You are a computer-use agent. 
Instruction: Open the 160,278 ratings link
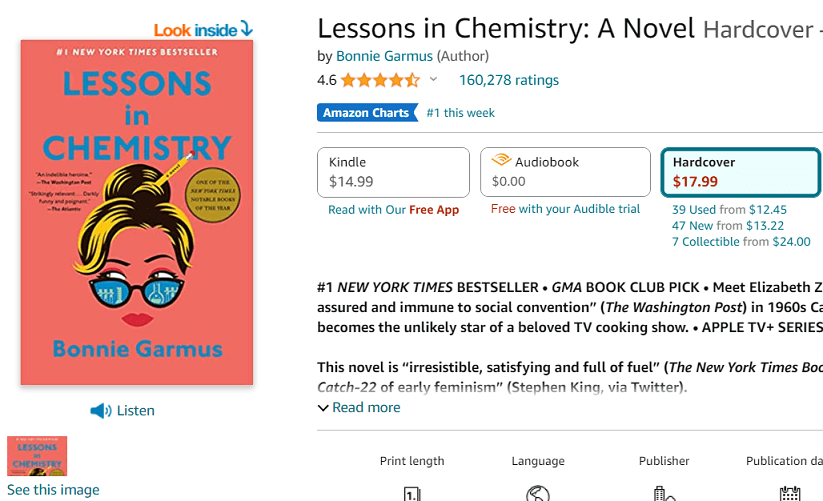(509, 80)
